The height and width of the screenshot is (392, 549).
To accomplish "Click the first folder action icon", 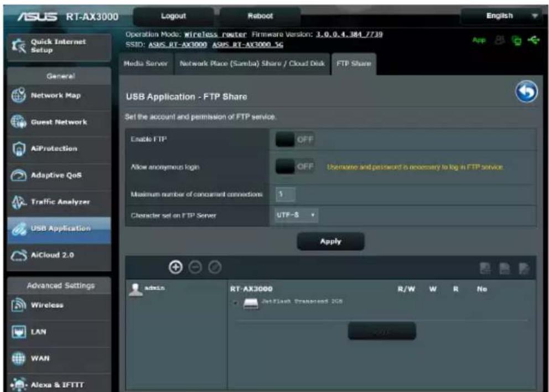I will pyautogui.click(x=485, y=268).
